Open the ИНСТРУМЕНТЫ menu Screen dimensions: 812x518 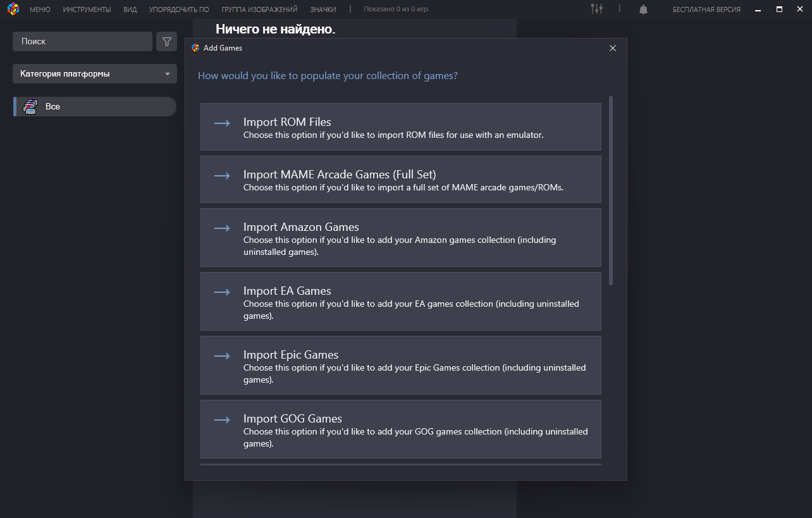[x=87, y=9]
